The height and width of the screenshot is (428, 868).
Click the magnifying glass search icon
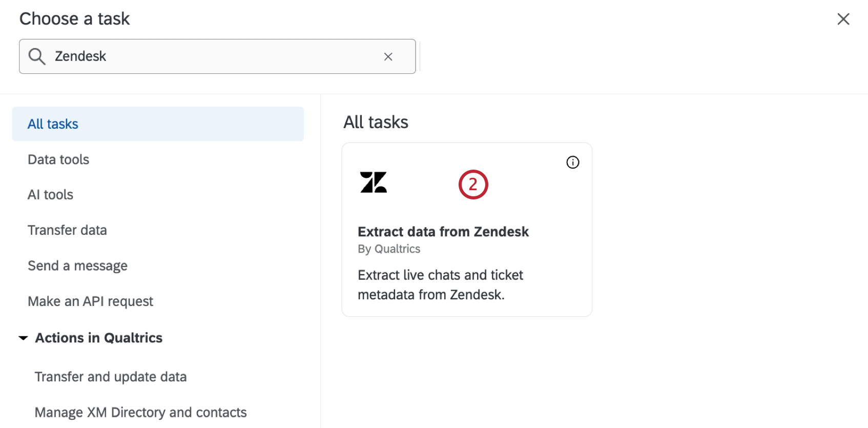tap(36, 56)
